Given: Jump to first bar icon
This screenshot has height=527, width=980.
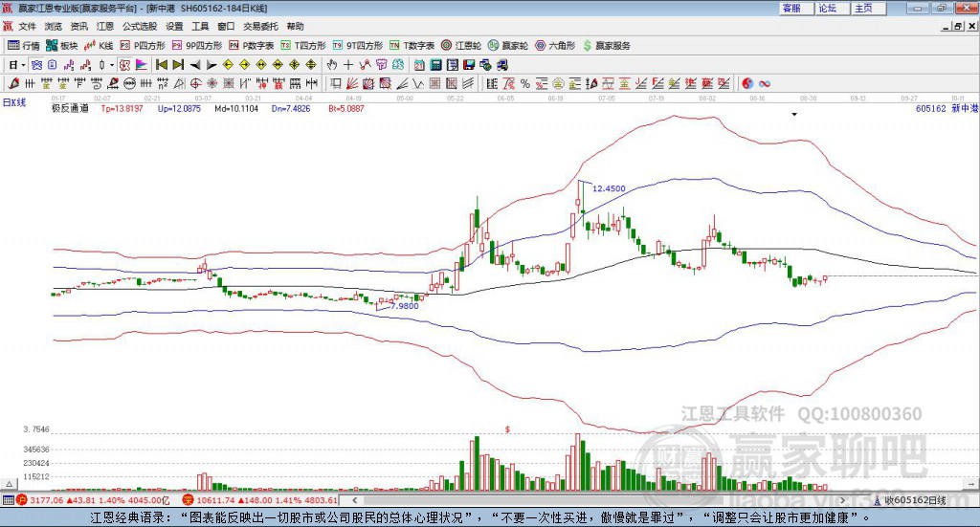Looking at the screenshot, I should (161, 65).
